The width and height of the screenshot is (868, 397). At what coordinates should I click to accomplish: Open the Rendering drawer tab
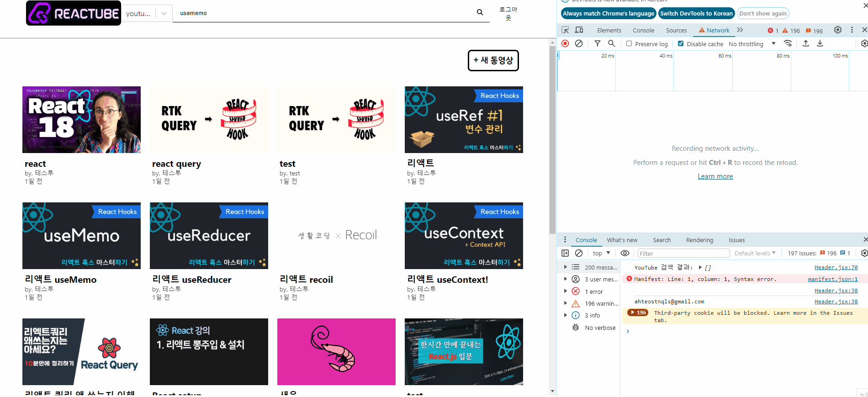699,240
